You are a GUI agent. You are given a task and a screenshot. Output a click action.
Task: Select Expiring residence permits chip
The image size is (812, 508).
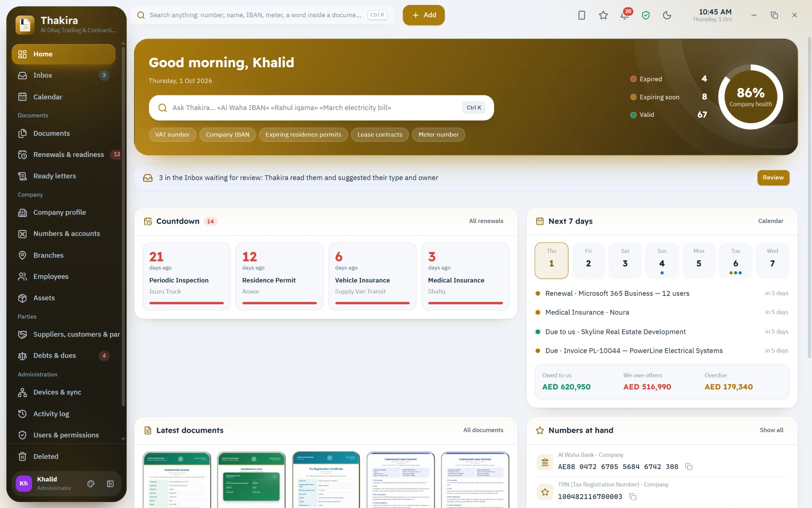303,135
